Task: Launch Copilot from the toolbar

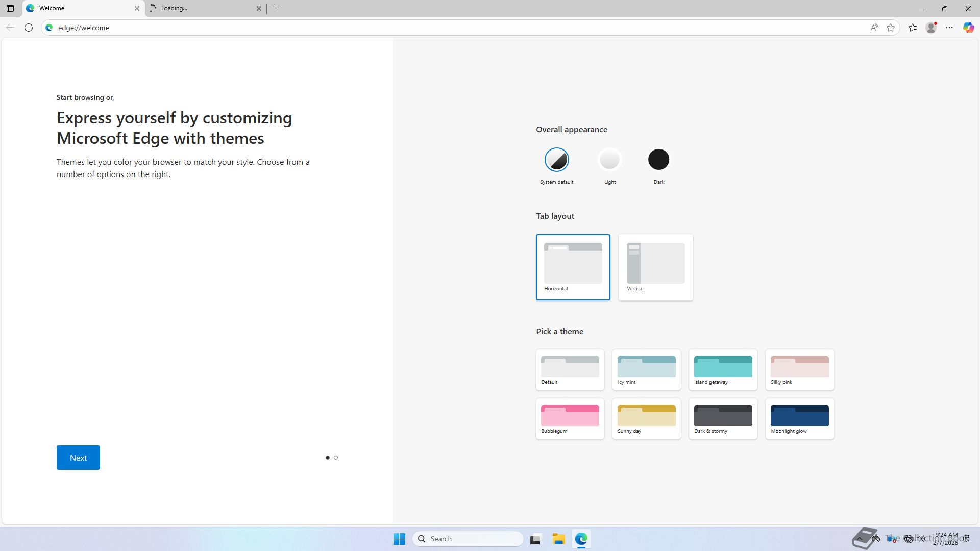Action: coord(968,28)
